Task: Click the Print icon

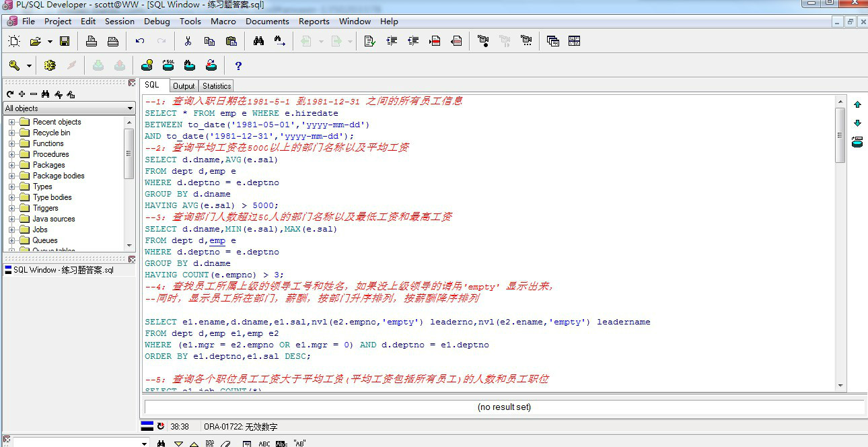Action: point(92,41)
